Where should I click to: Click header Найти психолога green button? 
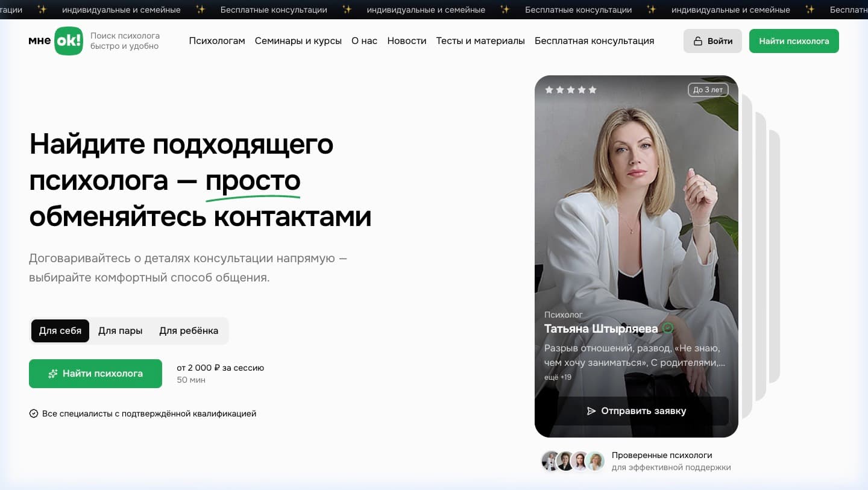pyautogui.click(x=794, y=41)
